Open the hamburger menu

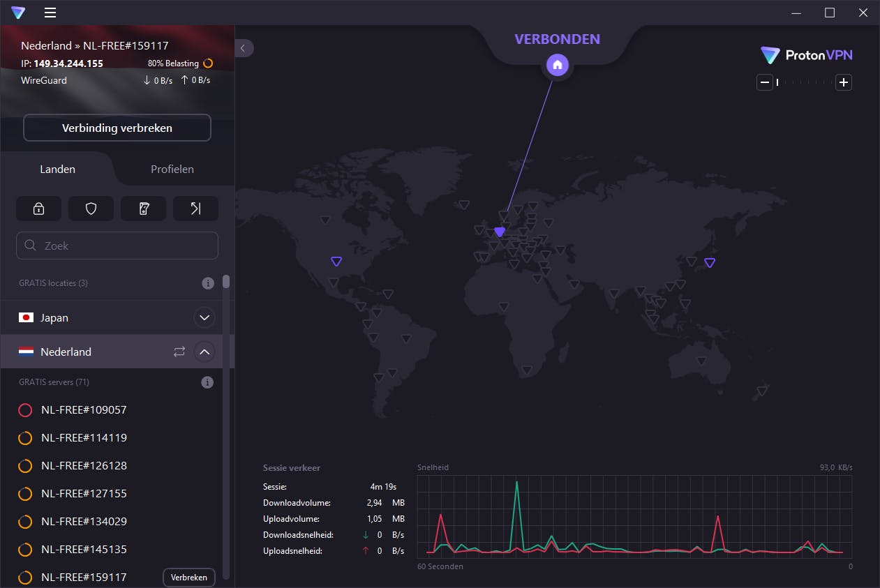coord(50,13)
